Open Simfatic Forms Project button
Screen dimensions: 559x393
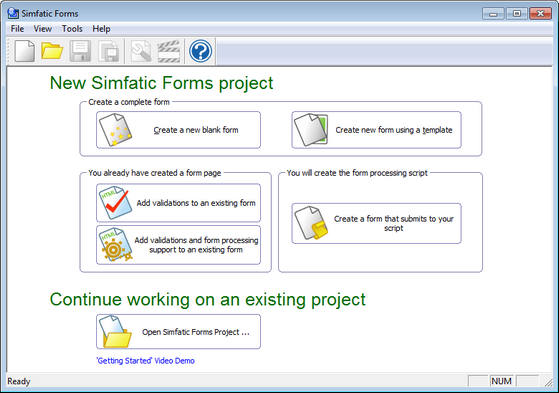[x=178, y=332]
